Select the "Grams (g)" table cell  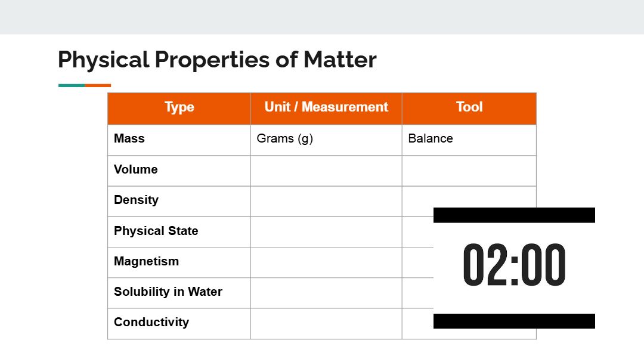tap(285, 138)
